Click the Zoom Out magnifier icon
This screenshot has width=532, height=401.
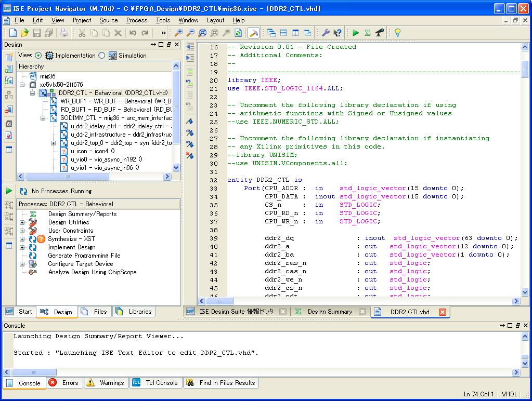coord(191,33)
